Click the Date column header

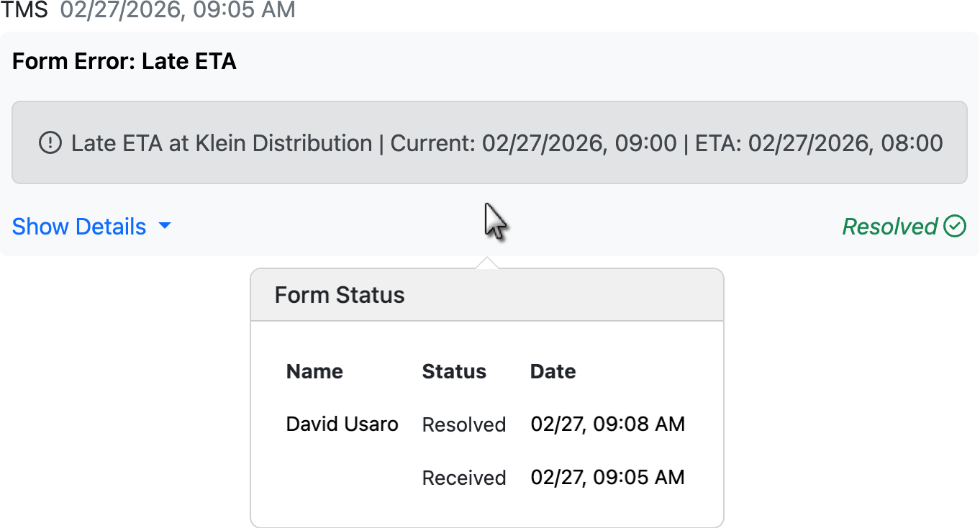[553, 371]
